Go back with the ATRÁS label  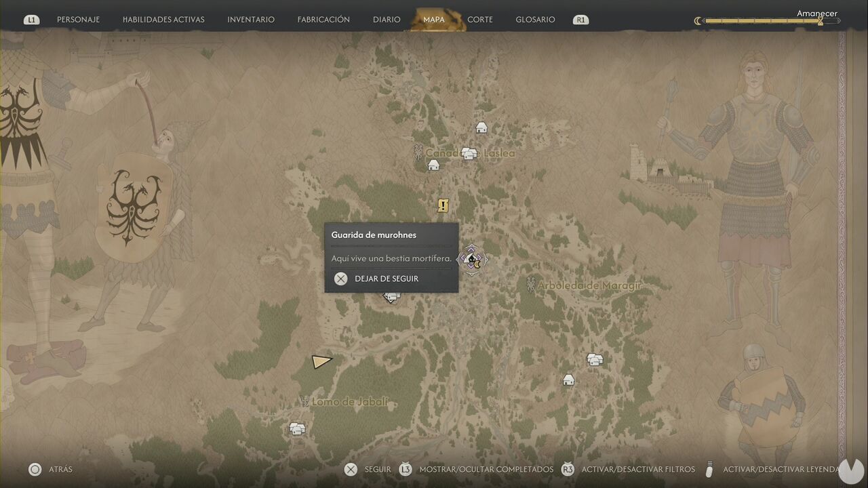click(x=60, y=469)
